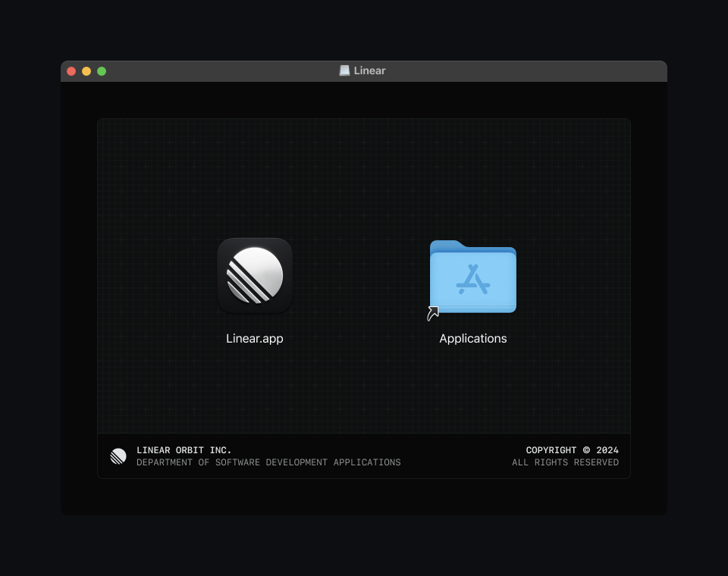Select the 'Linear' window title text
The image size is (728, 576).
pyautogui.click(x=370, y=70)
